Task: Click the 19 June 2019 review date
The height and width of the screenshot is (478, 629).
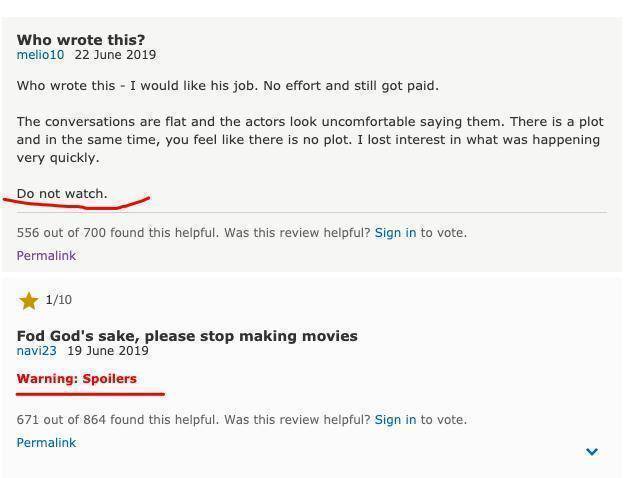Action: point(108,351)
